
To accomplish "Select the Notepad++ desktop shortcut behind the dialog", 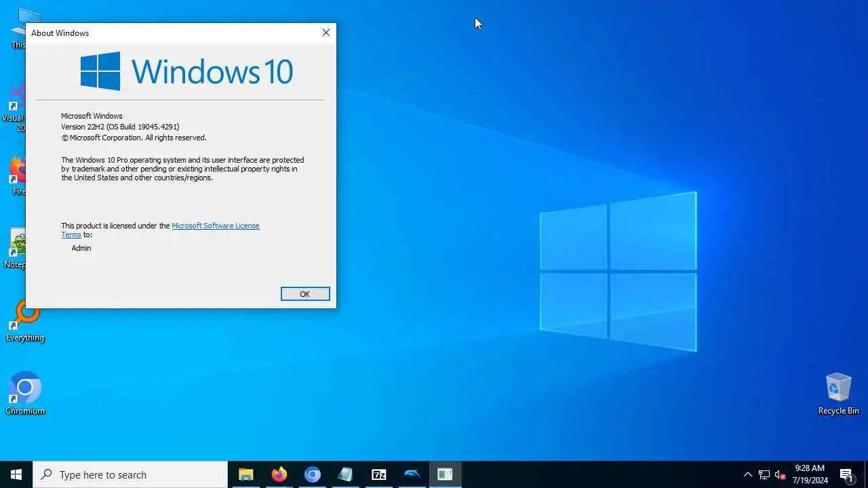I will coord(16,248).
